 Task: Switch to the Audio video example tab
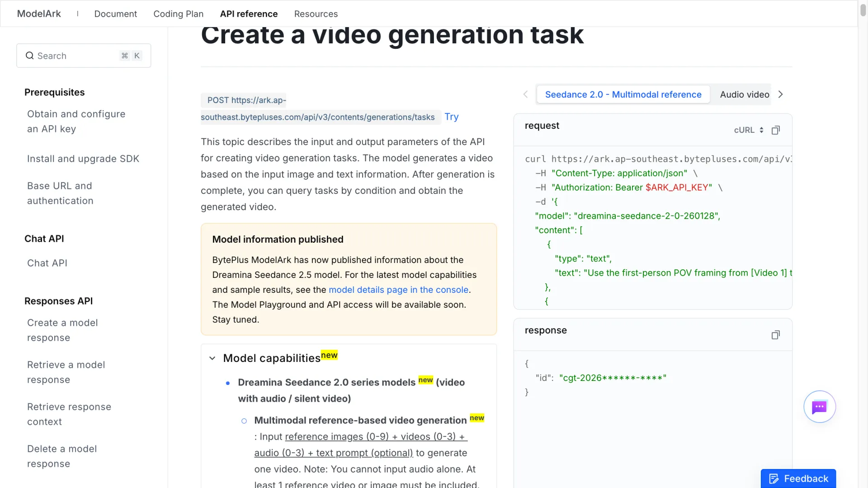coord(745,94)
